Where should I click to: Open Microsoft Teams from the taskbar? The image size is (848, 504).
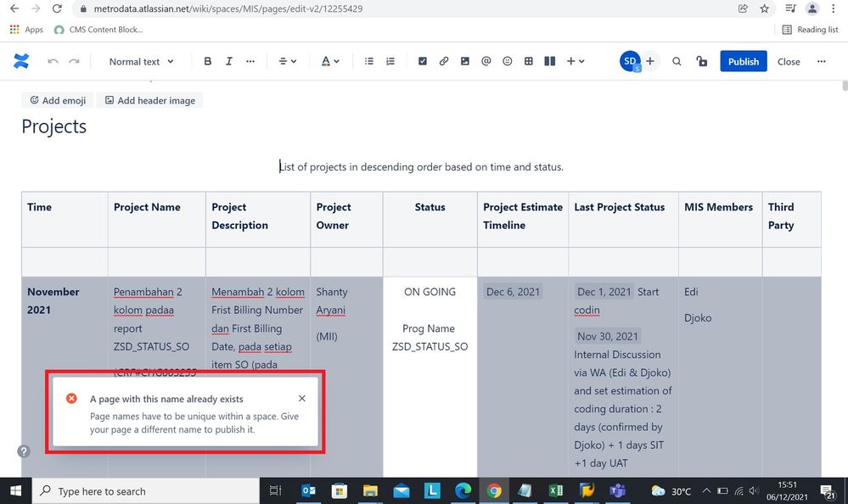click(x=618, y=490)
